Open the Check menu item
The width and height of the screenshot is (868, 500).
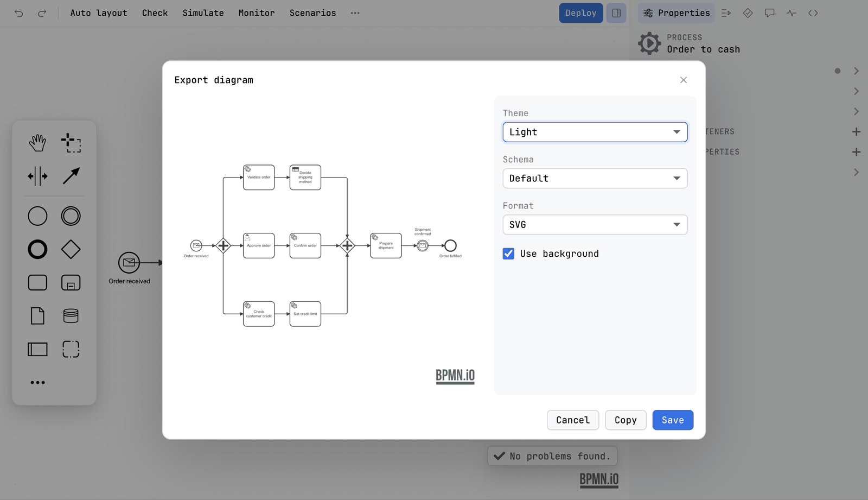(155, 13)
